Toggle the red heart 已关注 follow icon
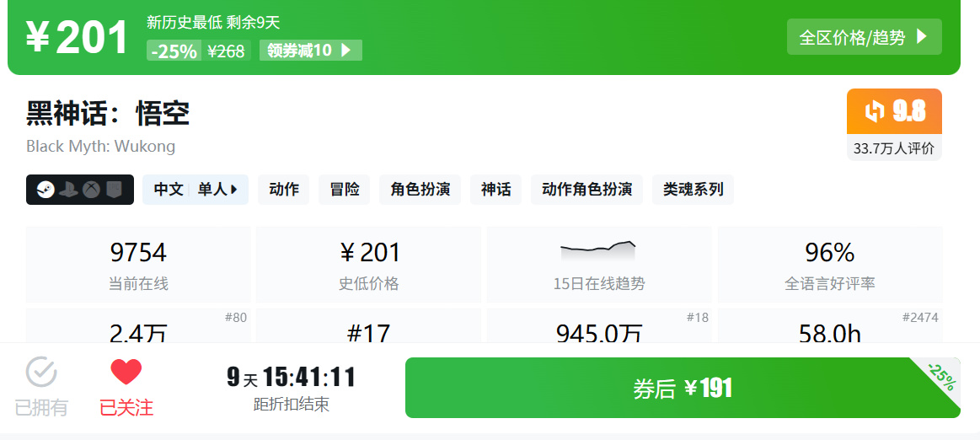Image resolution: width=980 pixels, height=440 pixels. (126, 373)
